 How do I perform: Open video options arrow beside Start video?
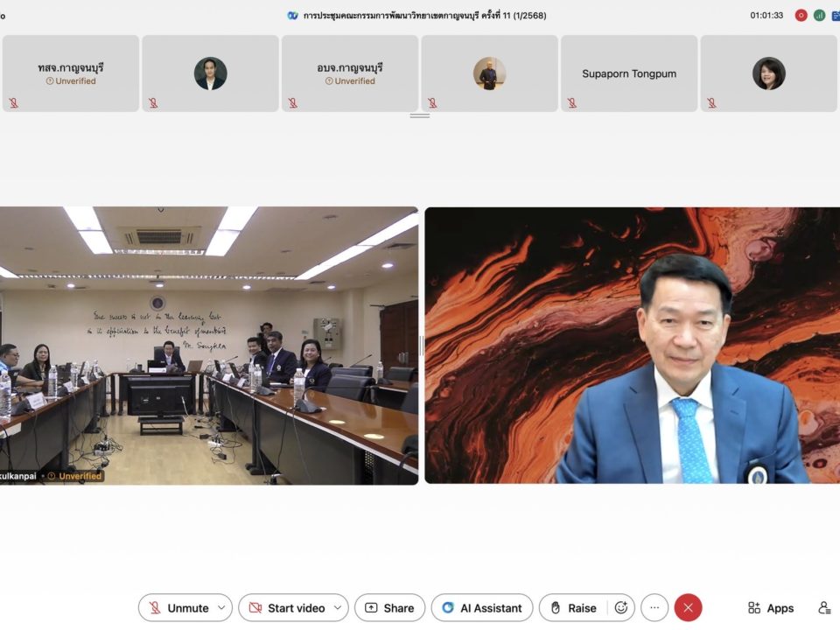click(x=338, y=608)
